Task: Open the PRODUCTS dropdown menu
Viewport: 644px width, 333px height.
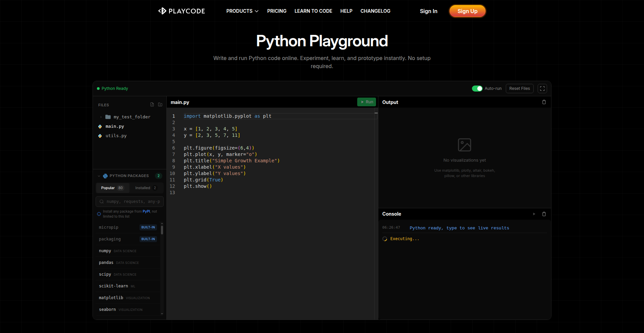Action: [x=242, y=11]
